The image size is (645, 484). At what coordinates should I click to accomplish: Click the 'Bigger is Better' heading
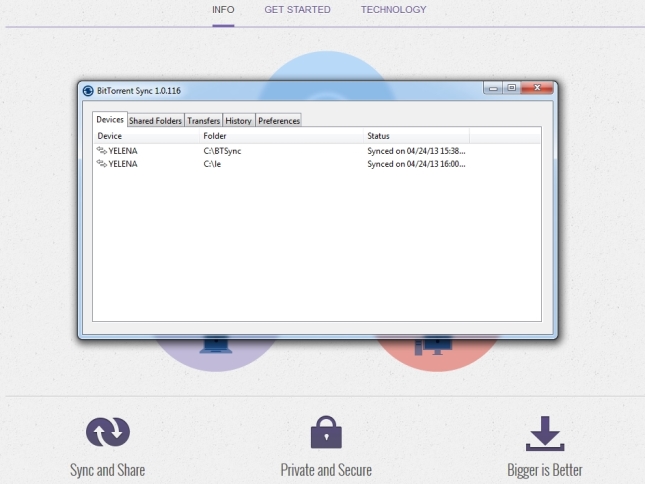click(545, 470)
